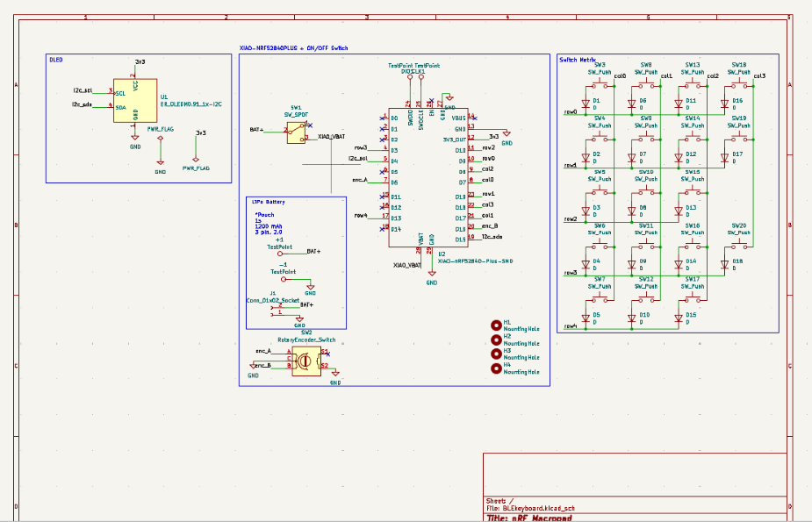Click the 'RotaryEncoder_Switch' value text
Viewport: 812px width, 522px height.
coord(306,340)
